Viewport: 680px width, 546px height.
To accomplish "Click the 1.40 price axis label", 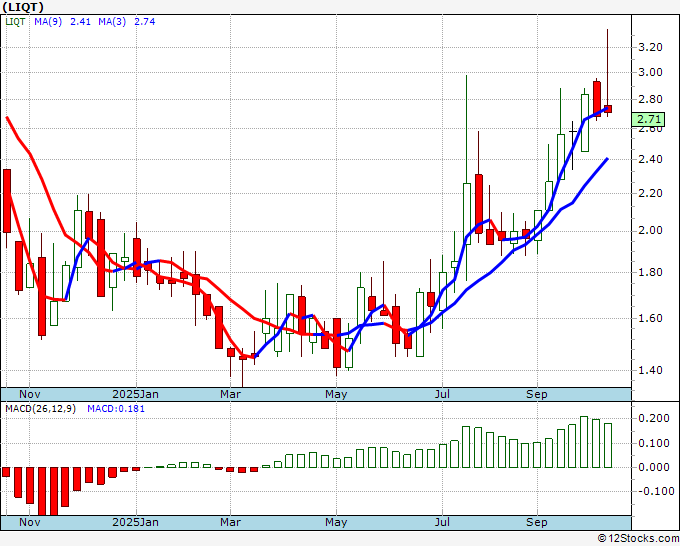I will tap(651, 370).
